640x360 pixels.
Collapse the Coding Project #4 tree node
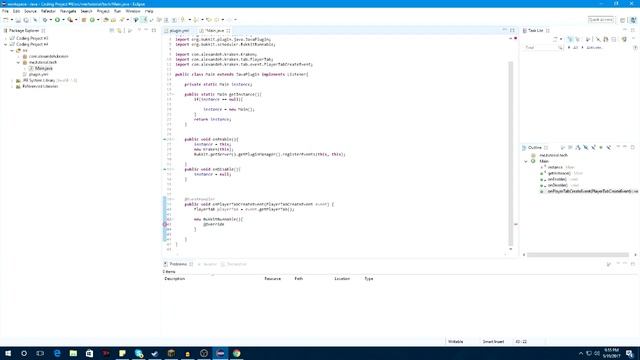pyautogui.click(x=6, y=44)
